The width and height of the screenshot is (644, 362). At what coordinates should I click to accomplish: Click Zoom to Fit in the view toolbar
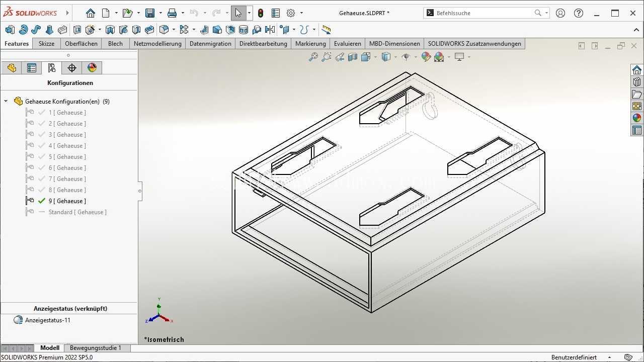click(313, 57)
